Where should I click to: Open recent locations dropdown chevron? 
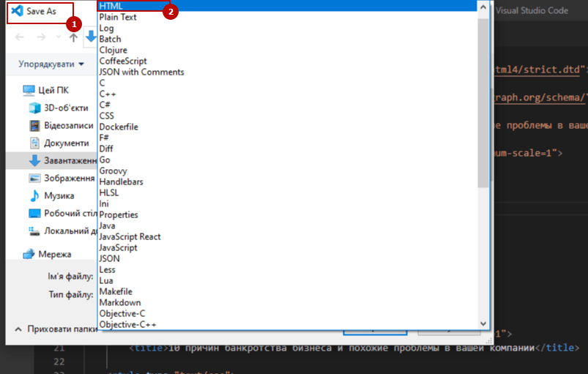58,37
